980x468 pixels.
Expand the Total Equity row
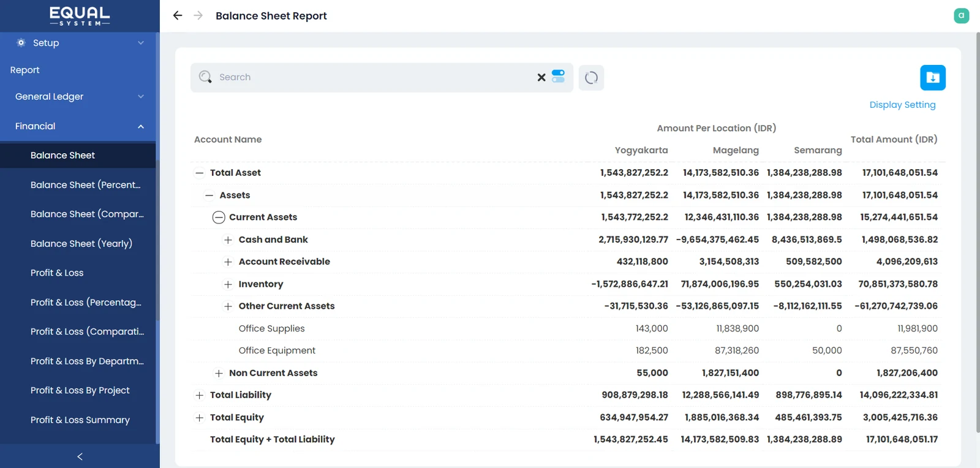pos(199,418)
